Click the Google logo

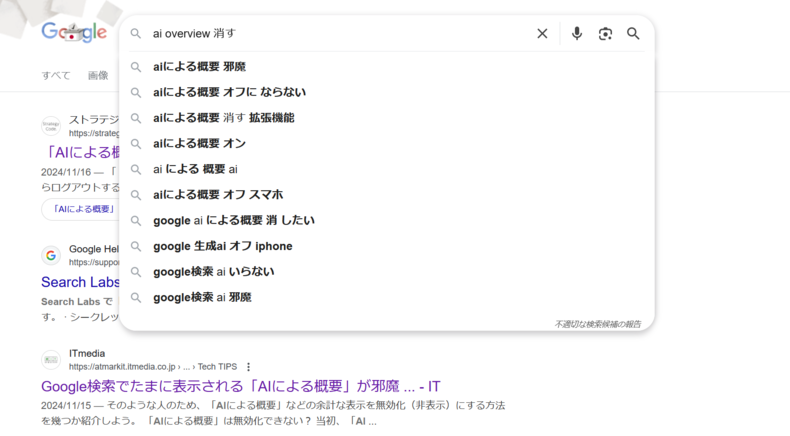point(74,32)
